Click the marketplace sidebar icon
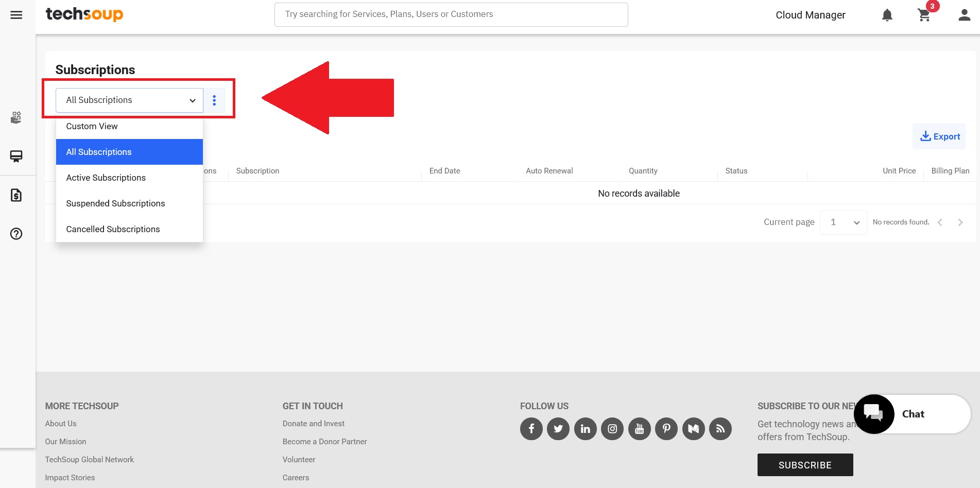 coord(16,117)
